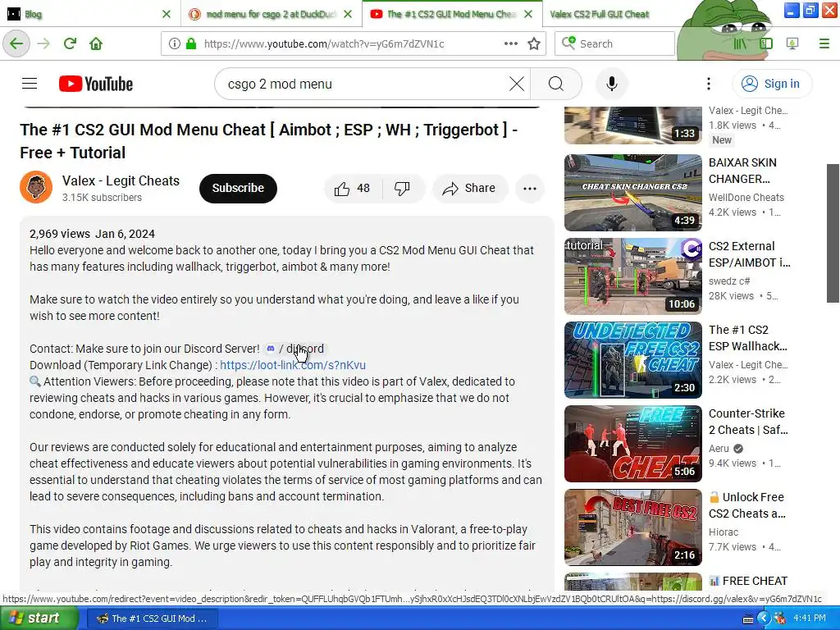Screen dimensions: 840x630
Task: Click the 3.15K subscribers text
Action: pos(102,197)
